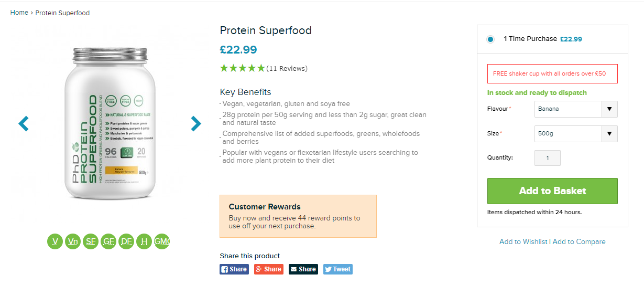Click into the Quantity input field
The height and width of the screenshot is (285, 644).
point(548,158)
